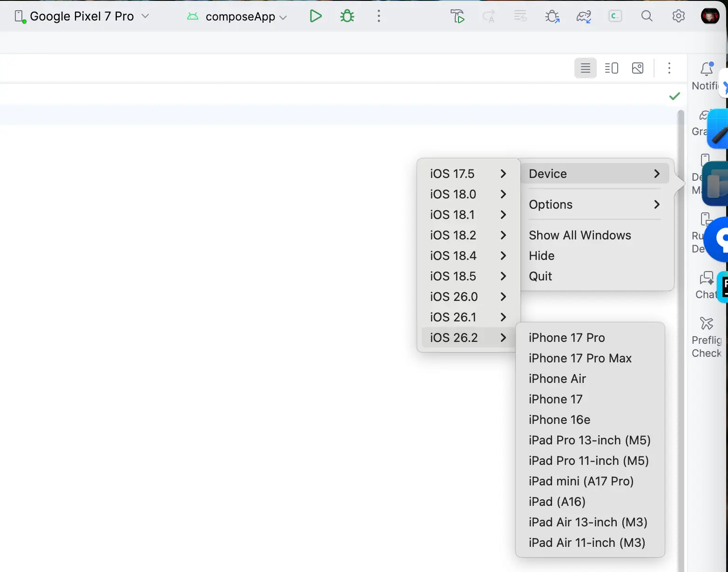Screen dimensions: 728x572
Task: Switch editor to Code-only view
Action: click(585, 68)
